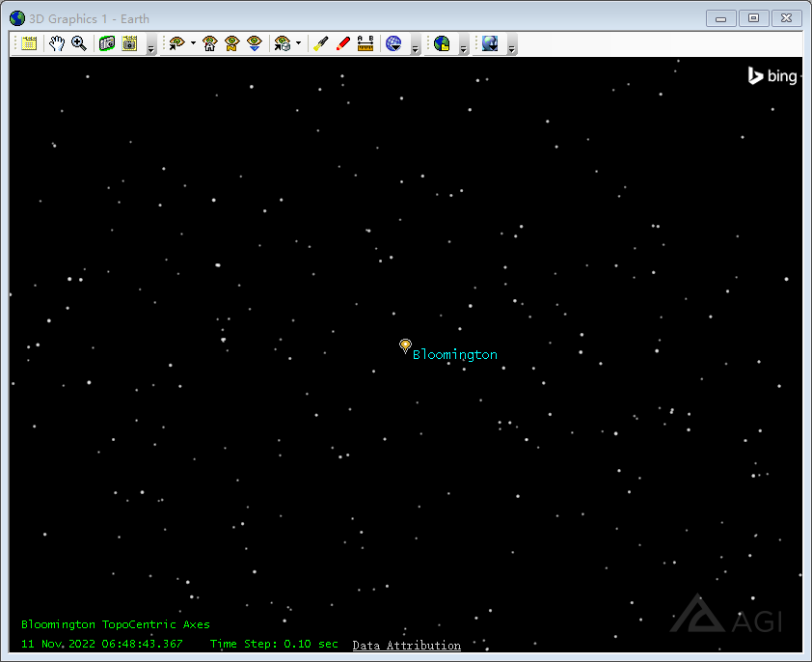Open the stored view dropdown arrow
Viewport: 812px width, 662px height.
298,43
